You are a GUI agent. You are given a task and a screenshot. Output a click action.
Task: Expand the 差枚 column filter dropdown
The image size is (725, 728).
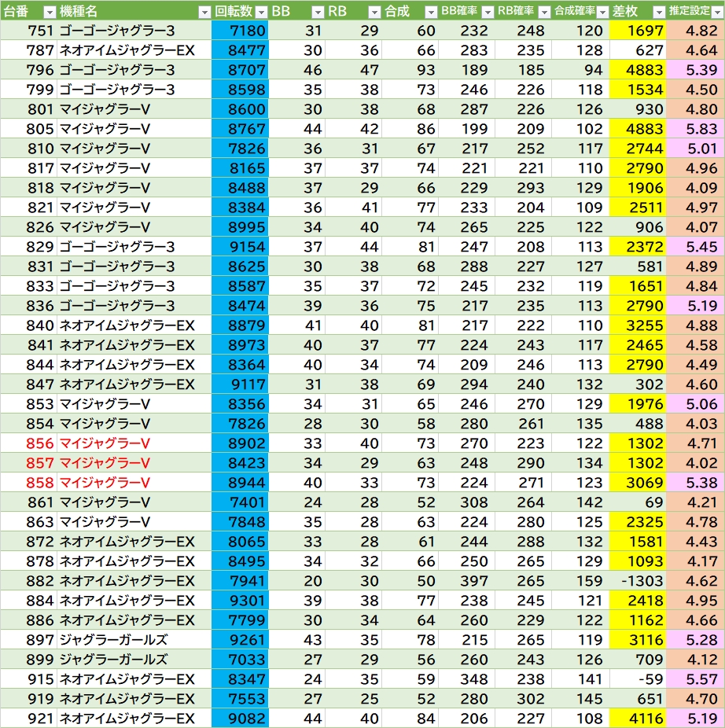(x=658, y=12)
